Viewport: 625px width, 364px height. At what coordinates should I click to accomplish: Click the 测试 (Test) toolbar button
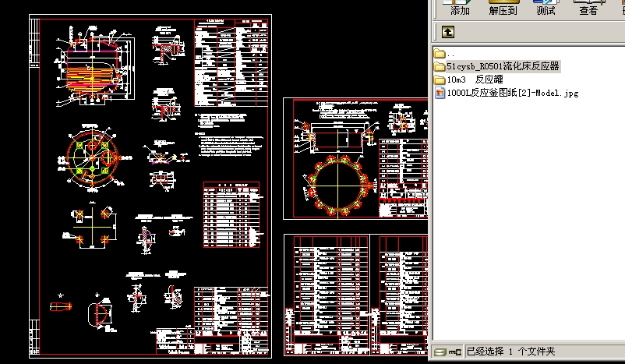click(x=546, y=8)
